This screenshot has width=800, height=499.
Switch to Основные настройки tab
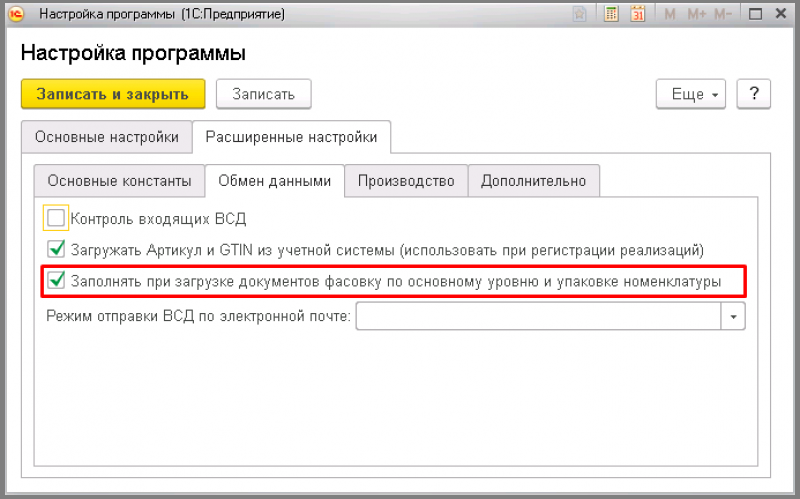[x=107, y=137]
